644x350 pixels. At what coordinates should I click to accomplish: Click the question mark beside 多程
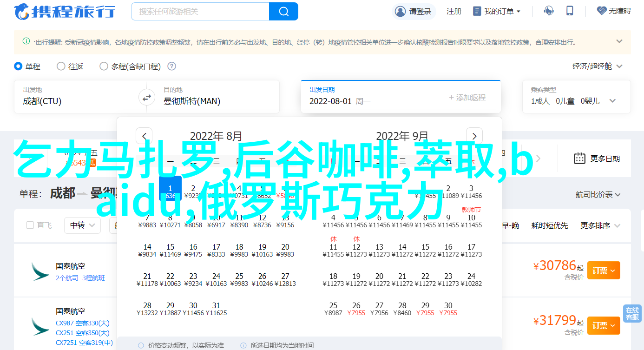pos(171,66)
